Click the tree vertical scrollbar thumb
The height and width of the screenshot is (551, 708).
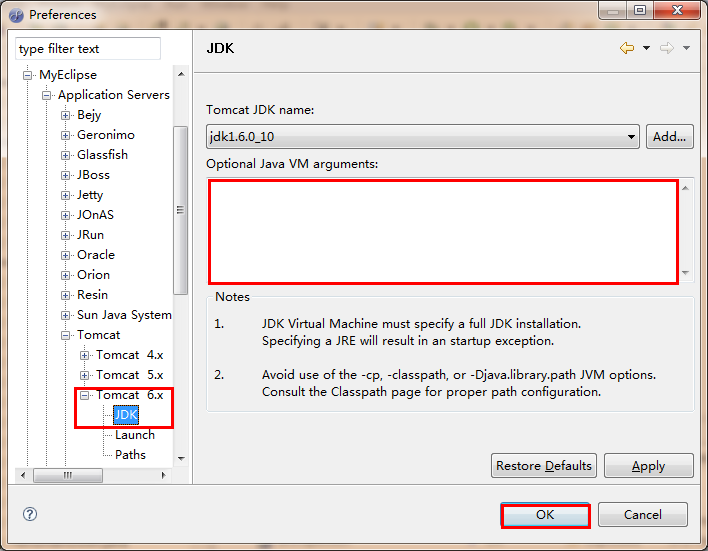point(181,210)
